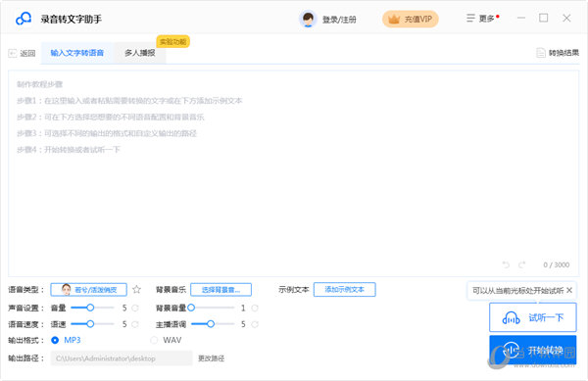Select the WAV output format
This screenshot has width=588, height=381.
pyautogui.click(x=166, y=340)
